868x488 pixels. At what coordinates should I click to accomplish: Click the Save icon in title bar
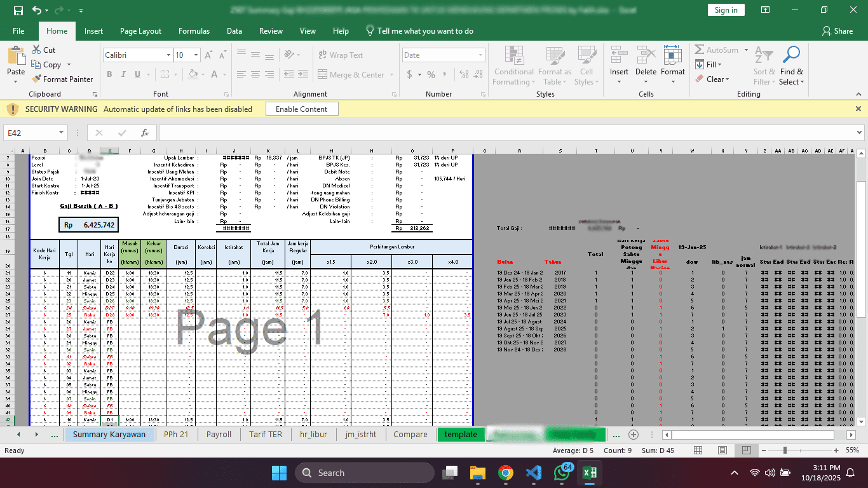point(18,10)
